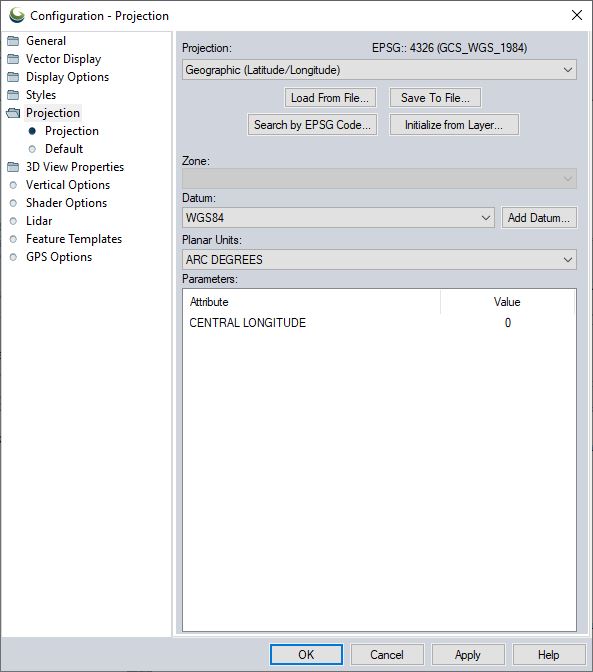The width and height of the screenshot is (593, 672).
Task: Select the Display Options folder icon
Action: 13,77
